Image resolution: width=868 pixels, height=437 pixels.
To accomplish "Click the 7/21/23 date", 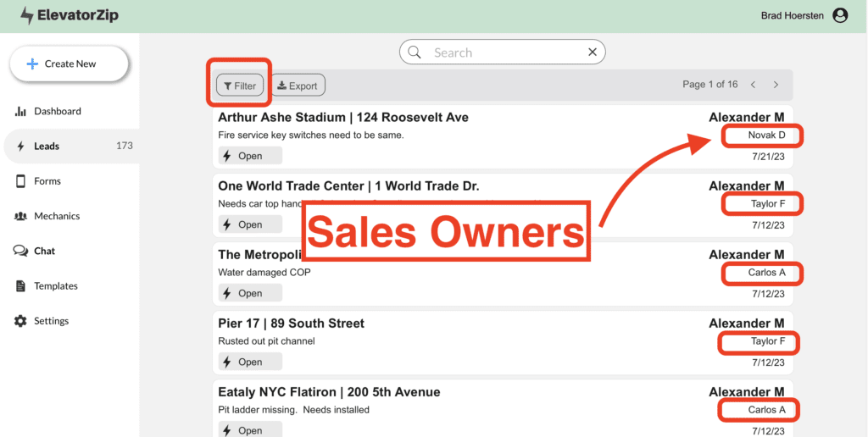I will point(768,157).
